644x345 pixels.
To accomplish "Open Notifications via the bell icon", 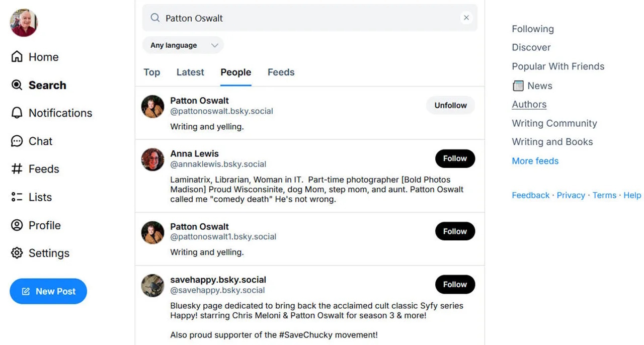I will pyautogui.click(x=17, y=113).
